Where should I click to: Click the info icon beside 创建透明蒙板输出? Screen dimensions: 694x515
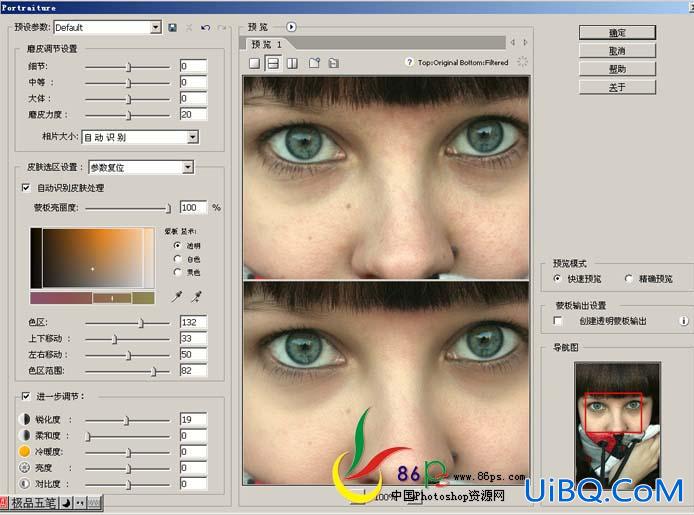click(684, 321)
